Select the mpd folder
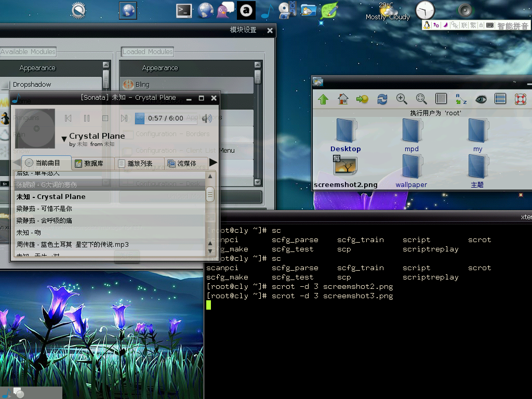 tap(411, 136)
